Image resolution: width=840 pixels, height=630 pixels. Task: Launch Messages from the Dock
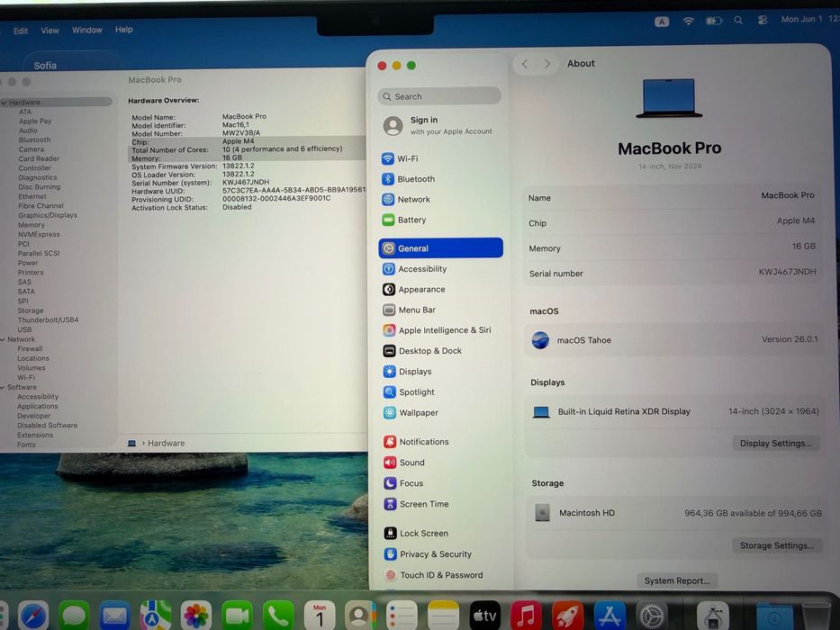[74, 616]
